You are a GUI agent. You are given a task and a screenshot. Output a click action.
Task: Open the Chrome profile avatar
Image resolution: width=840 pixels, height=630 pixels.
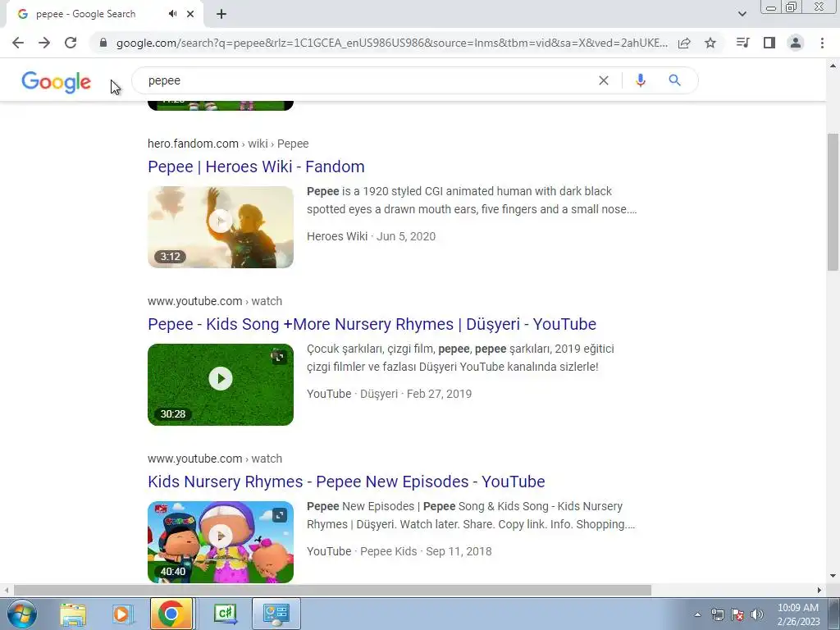pyautogui.click(x=796, y=43)
